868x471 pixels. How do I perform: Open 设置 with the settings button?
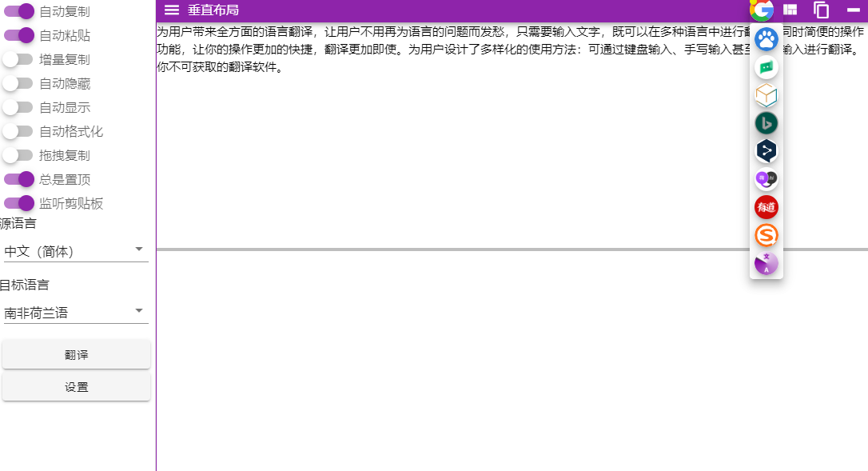pos(76,386)
